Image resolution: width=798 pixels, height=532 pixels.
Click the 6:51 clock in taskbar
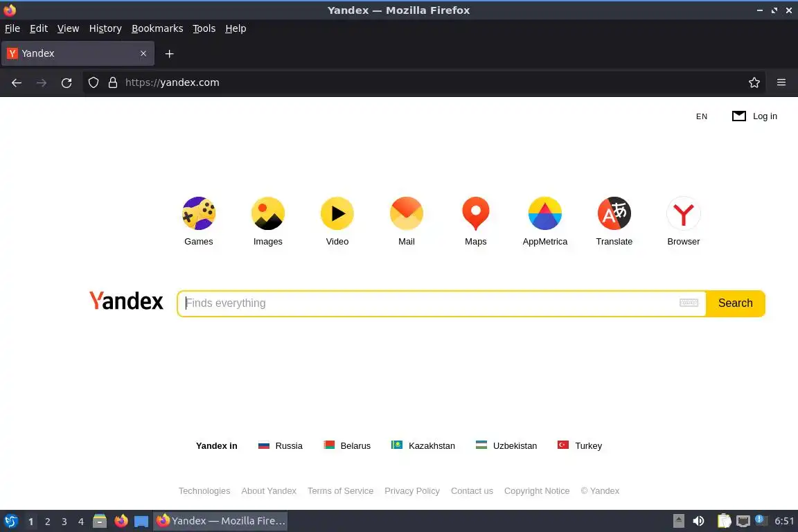point(784,521)
